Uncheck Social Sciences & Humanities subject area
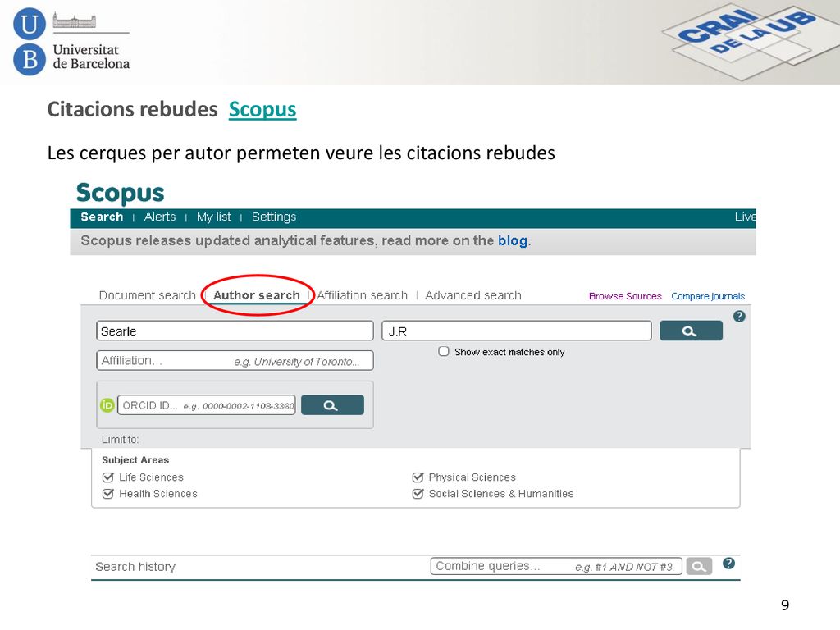The width and height of the screenshot is (840, 630). tap(418, 493)
